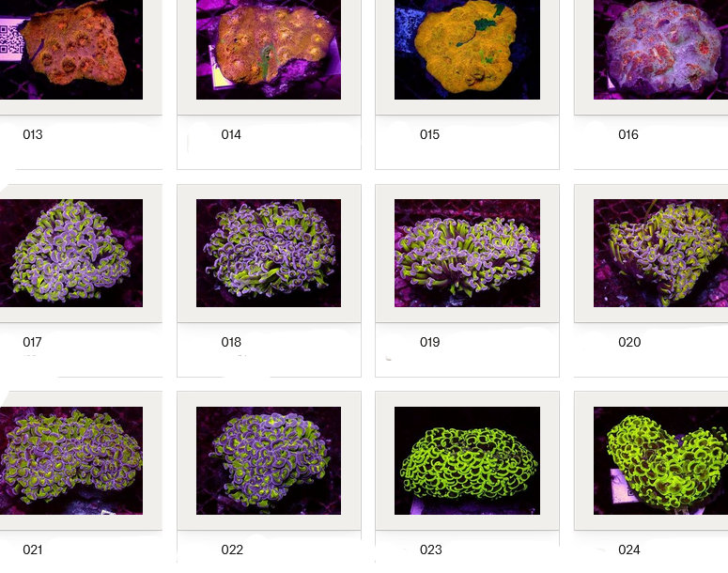This screenshot has height=573, width=728.
Task: Click the 015 number label
Action: pyautogui.click(x=429, y=134)
